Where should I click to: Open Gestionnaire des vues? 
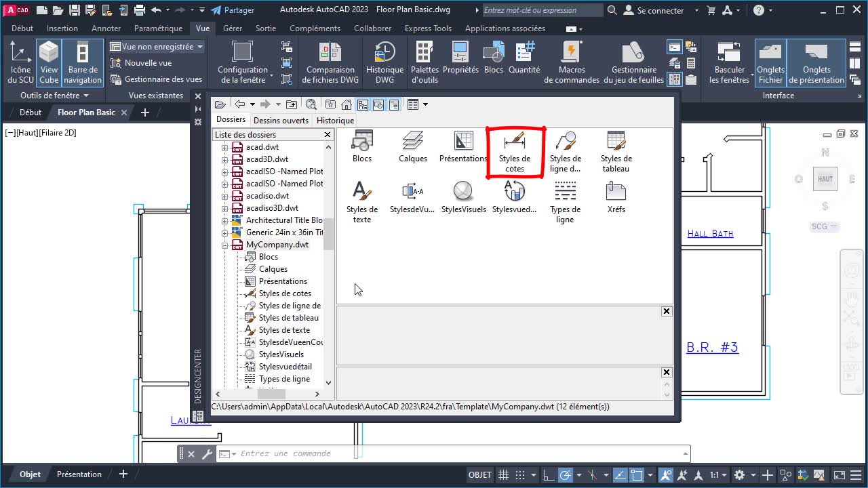click(156, 79)
